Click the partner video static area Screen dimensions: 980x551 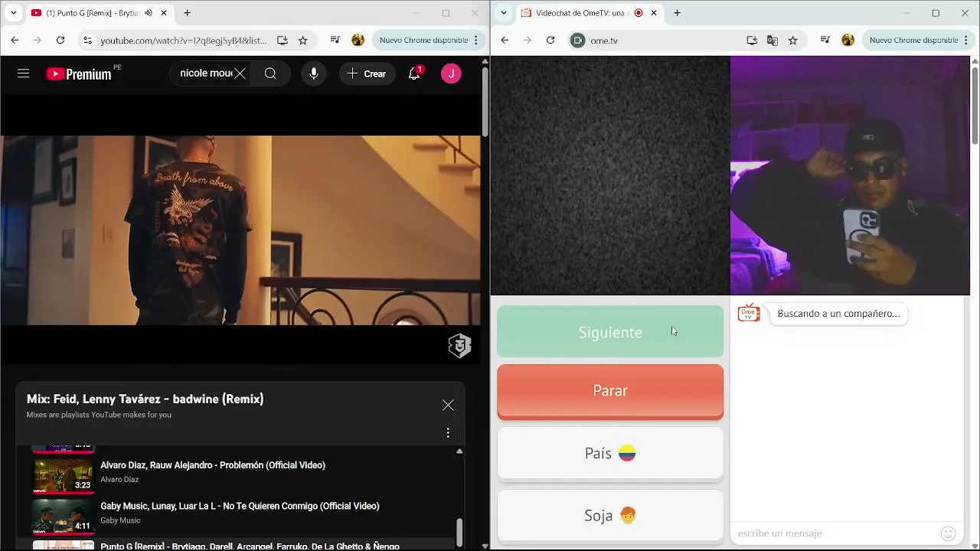[x=610, y=175]
